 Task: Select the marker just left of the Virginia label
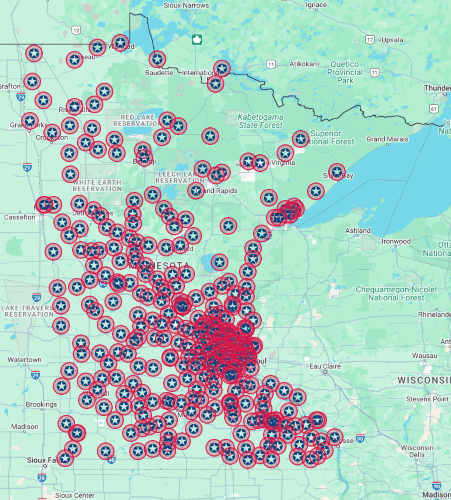click(260, 163)
